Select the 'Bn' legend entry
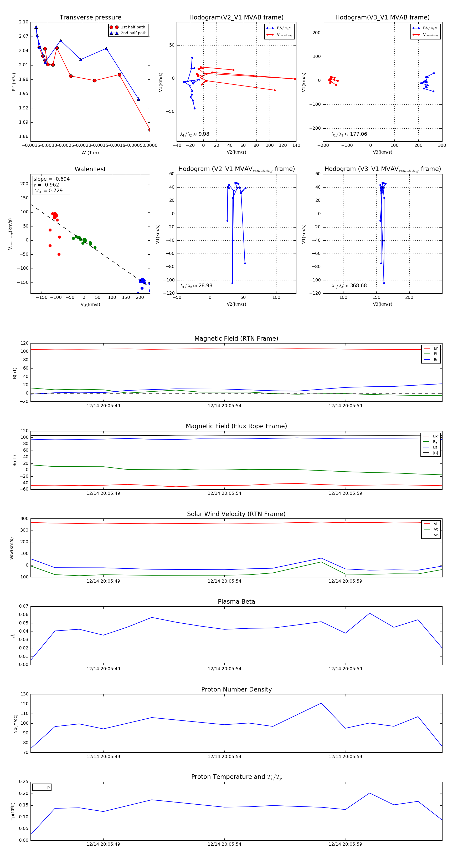The image size is (473, 868). (x=431, y=360)
